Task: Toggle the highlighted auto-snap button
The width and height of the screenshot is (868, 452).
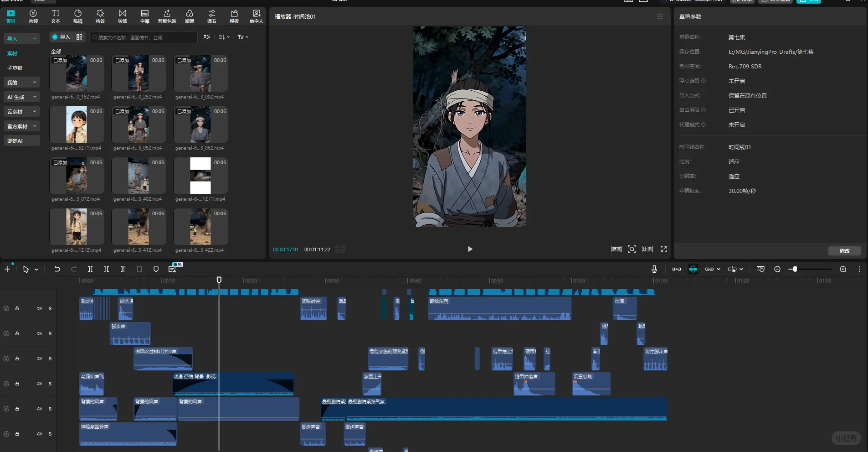Action: (693, 269)
